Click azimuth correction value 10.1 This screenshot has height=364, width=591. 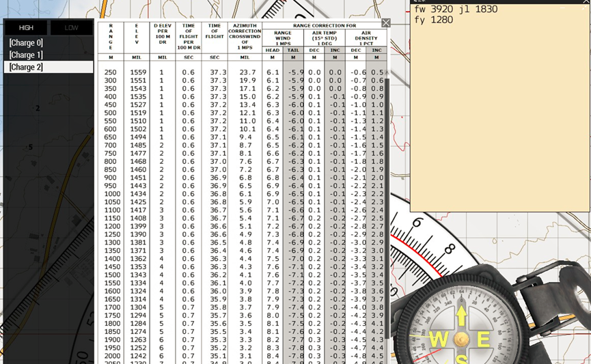(247, 129)
